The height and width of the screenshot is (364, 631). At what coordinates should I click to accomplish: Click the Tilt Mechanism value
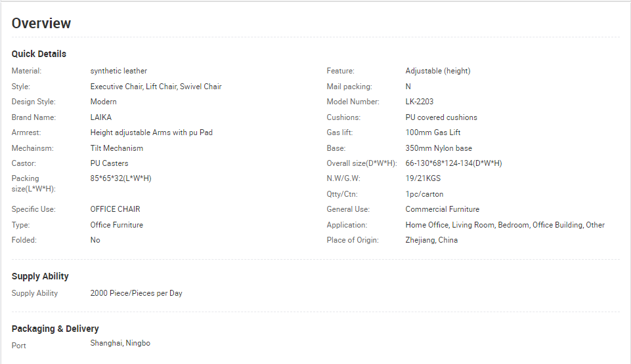tap(117, 148)
